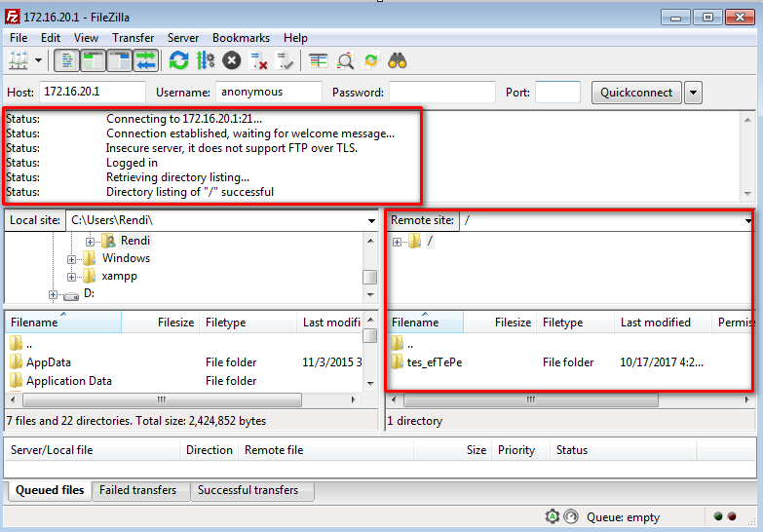763x532 pixels.
Task: Expand the Windows folder in local tree
Action: coord(71,259)
